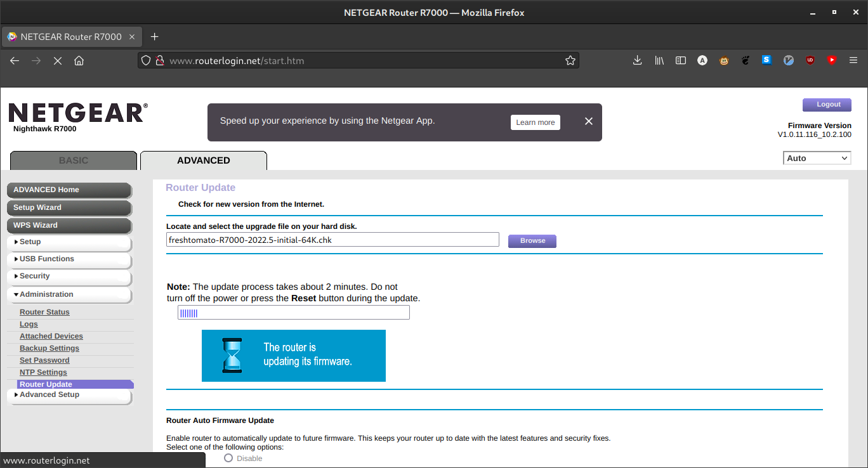This screenshot has height=468, width=868.
Task: Expand the USB Functions section
Action: 69,259
